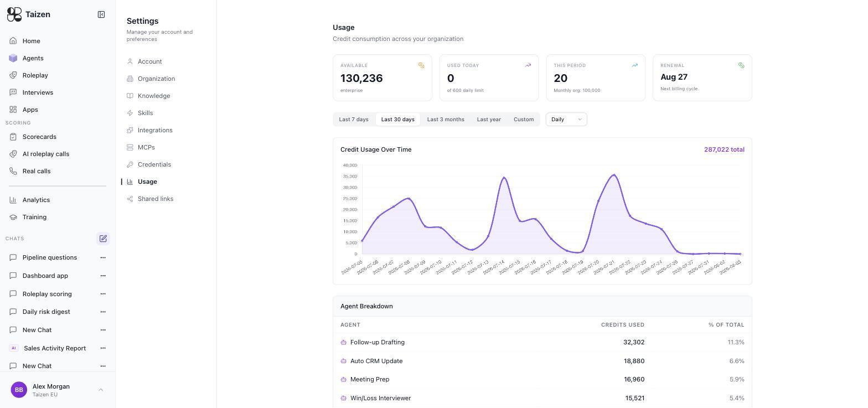
Task: Click the Meeting Prep agent row
Action: coord(542,379)
